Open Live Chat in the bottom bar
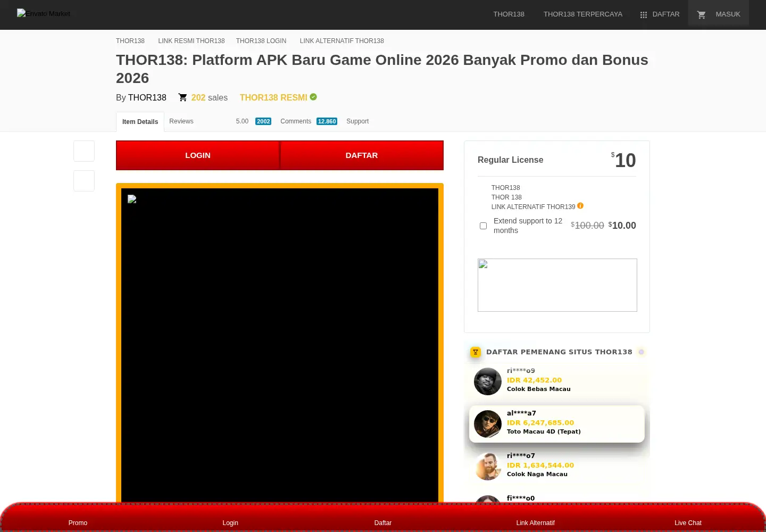Viewport: 766px width, 532px height. click(688, 523)
